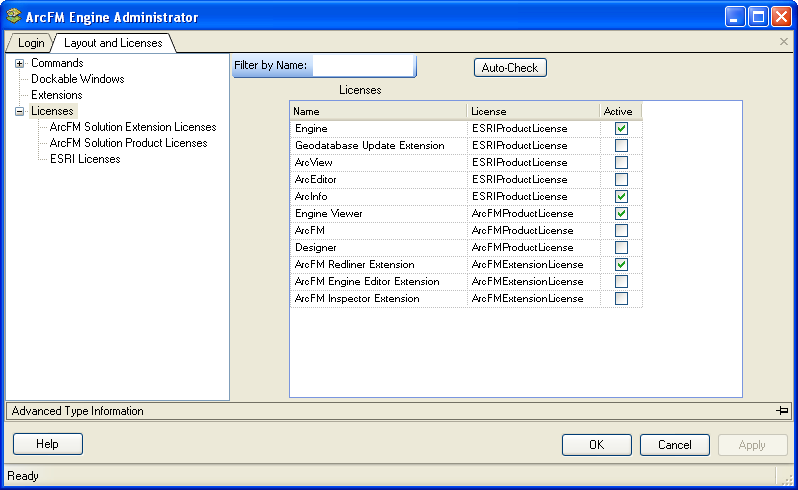Enable the Geodatabase Update Extension license
The width and height of the screenshot is (798, 490).
pyautogui.click(x=621, y=146)
